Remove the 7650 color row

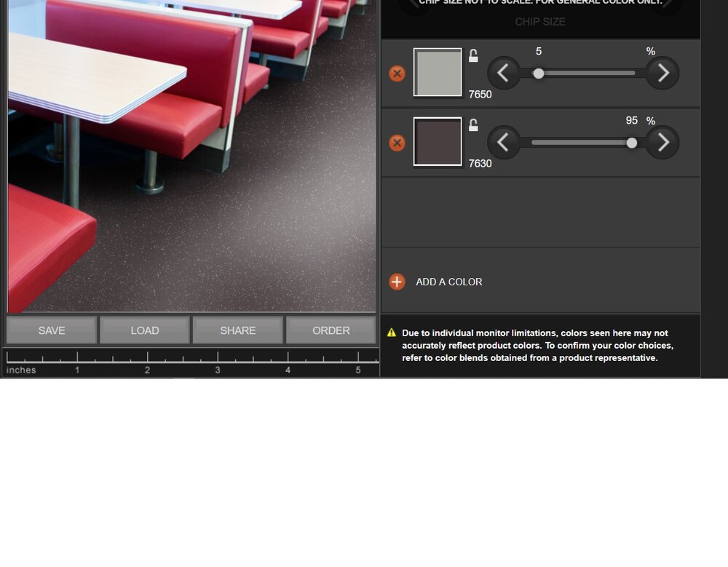coord(397,74)
